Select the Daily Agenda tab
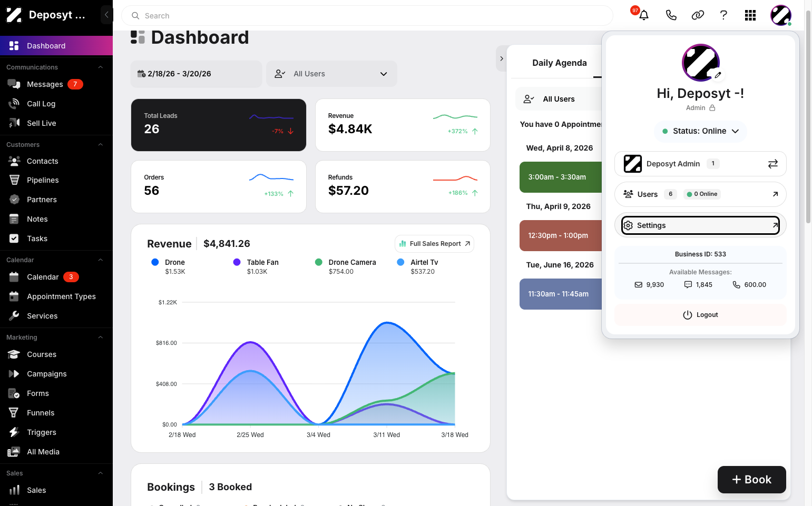 coord(559,63)
